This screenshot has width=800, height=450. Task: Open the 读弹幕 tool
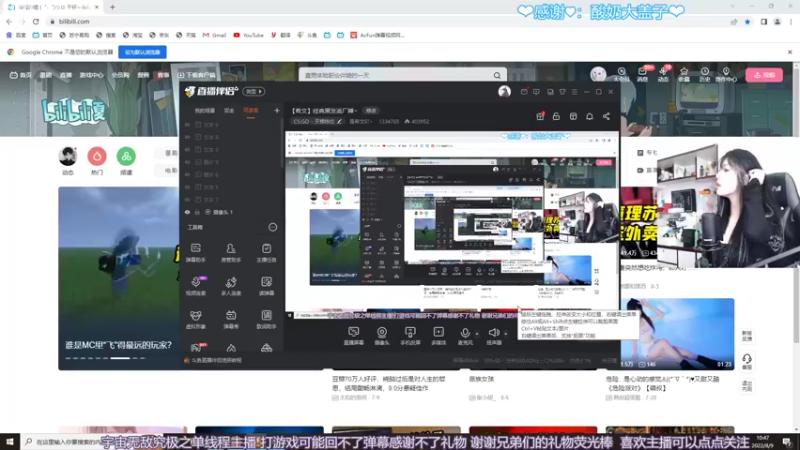[266, 286]
